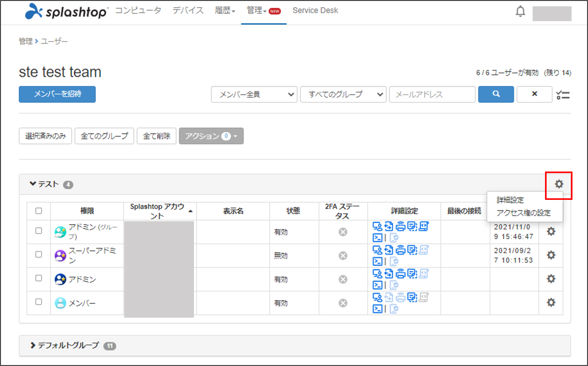Image resolution: width=588 pixels, height=366 pixels.
Task: Click the gray user account box at top right
Action: click(552, 13)
